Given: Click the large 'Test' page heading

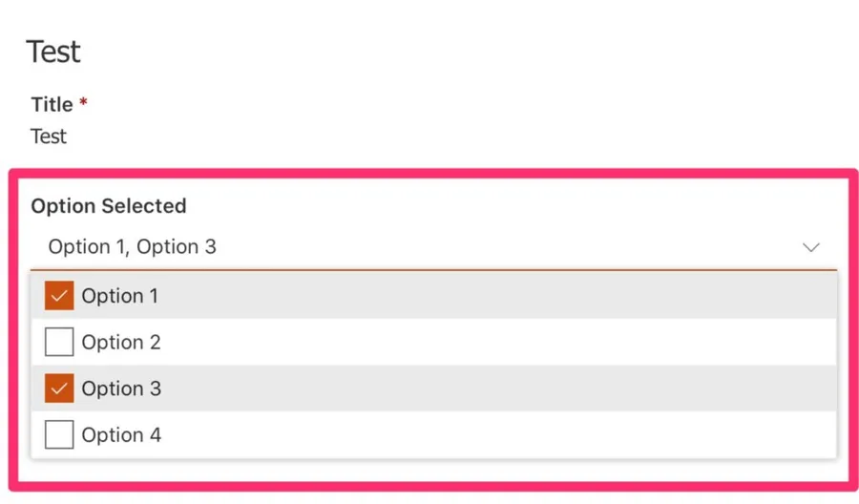Looking at the screenshot, I should click(53, 52).
